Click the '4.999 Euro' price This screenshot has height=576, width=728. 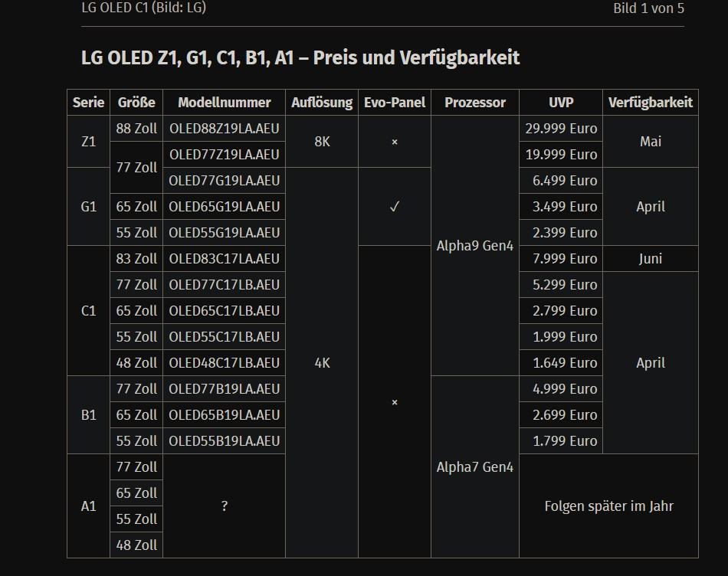(561, 388)
